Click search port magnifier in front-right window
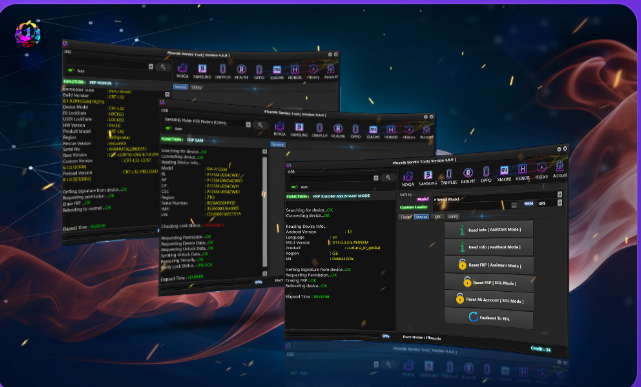Viewport: 641px width, 387px height. [388, 177]
